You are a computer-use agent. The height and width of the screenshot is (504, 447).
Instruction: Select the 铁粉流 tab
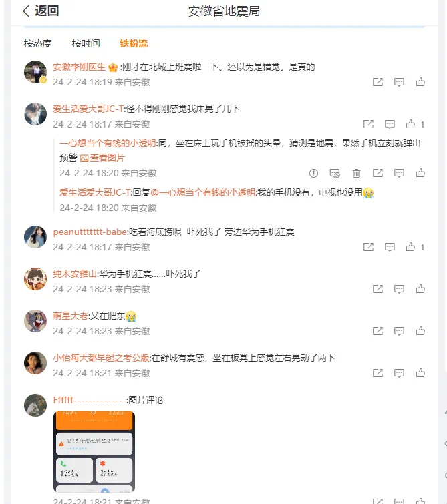coord(134,43)
